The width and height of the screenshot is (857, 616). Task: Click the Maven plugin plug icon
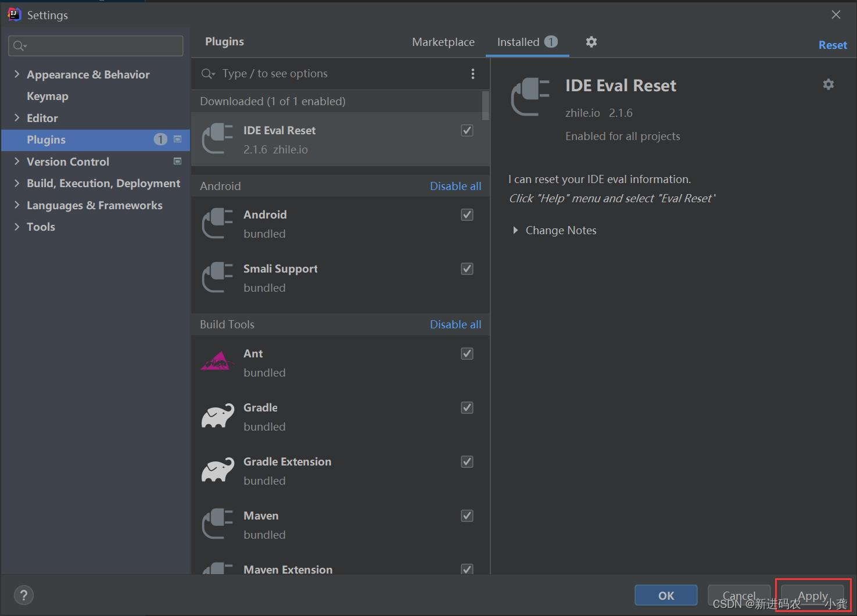(x=217, y=524)
